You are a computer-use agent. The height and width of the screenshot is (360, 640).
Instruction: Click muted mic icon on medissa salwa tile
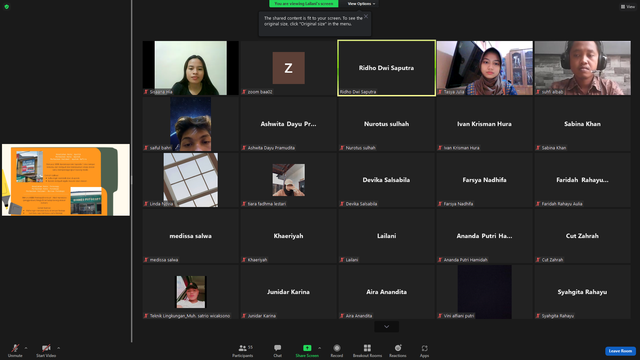tap(146, 260)
